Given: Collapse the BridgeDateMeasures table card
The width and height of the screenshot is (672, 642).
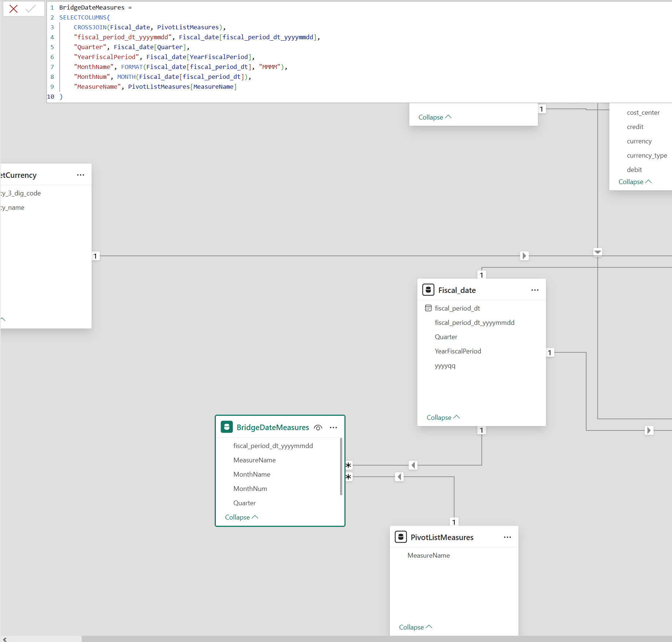Looking at the screenshot, I should pos(241,517).
